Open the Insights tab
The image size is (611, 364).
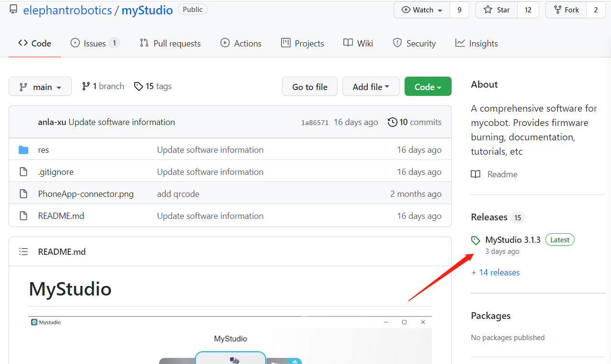[476, 44]
